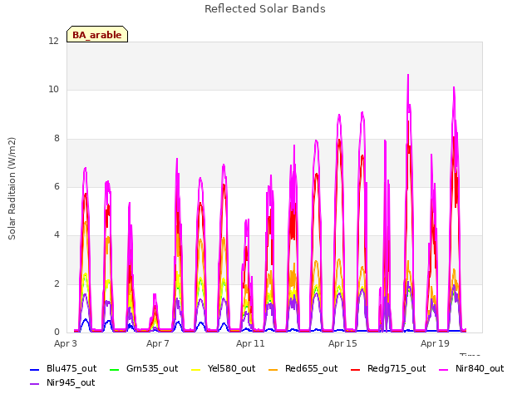Click the y-axis value 8
532x399 pixels.
(x=57, y=139)
